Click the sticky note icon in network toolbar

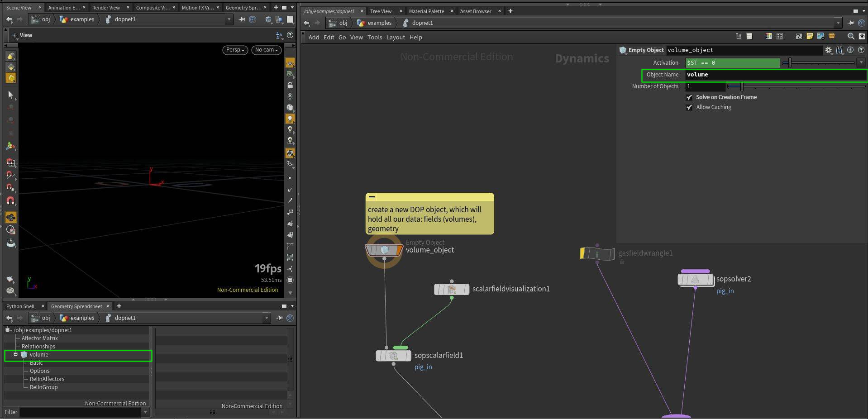(810, 36)
